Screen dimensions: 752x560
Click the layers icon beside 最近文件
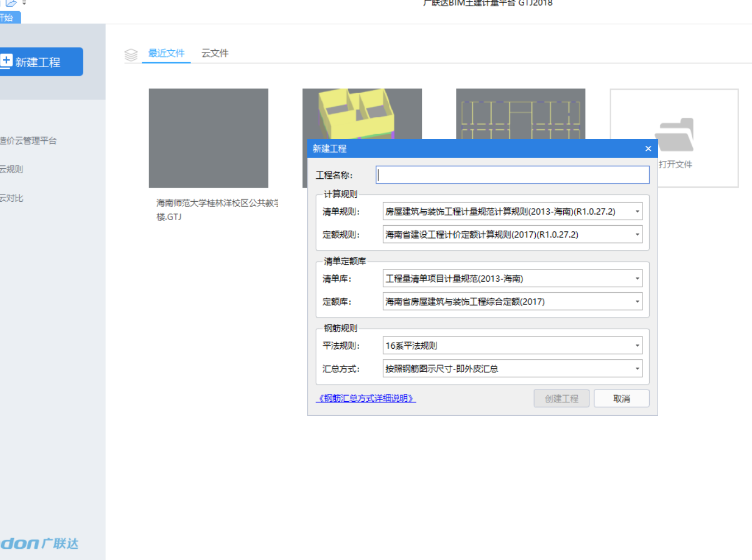[x=131, y=54]
